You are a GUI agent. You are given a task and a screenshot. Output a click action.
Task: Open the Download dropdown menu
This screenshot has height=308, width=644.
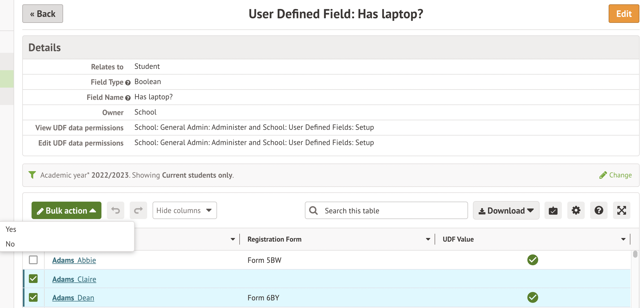point(506,210)
